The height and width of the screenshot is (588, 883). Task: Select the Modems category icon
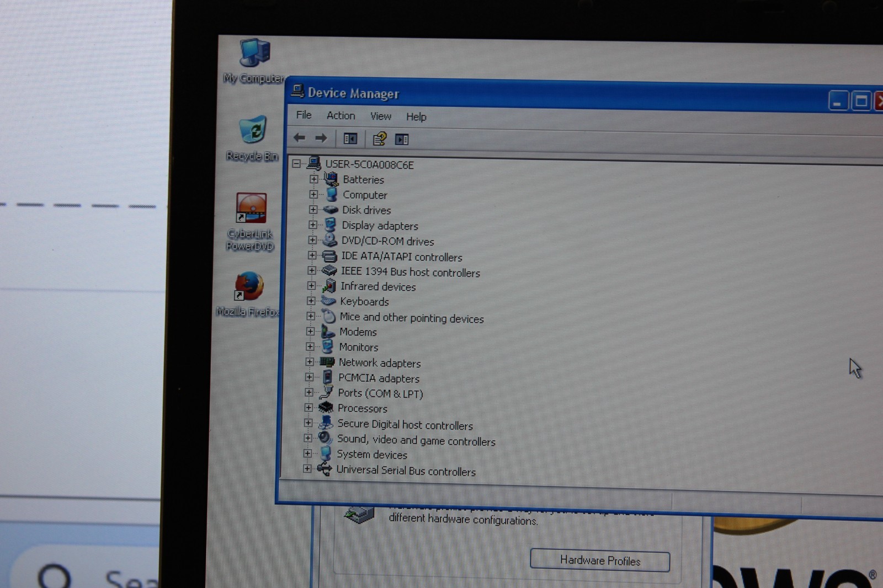pyautogui.click(x=328, y=331)
